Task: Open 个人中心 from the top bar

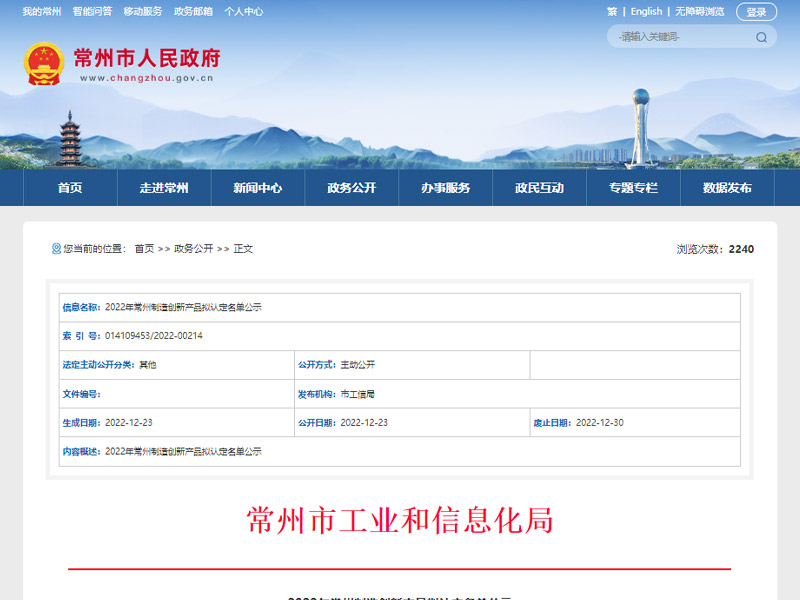Action: coord(244,12)
